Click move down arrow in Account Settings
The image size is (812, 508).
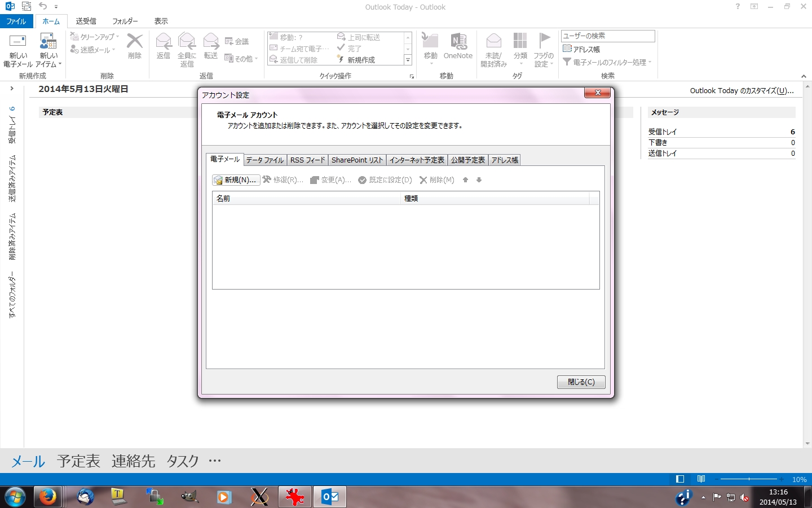(x=479, y=180)
